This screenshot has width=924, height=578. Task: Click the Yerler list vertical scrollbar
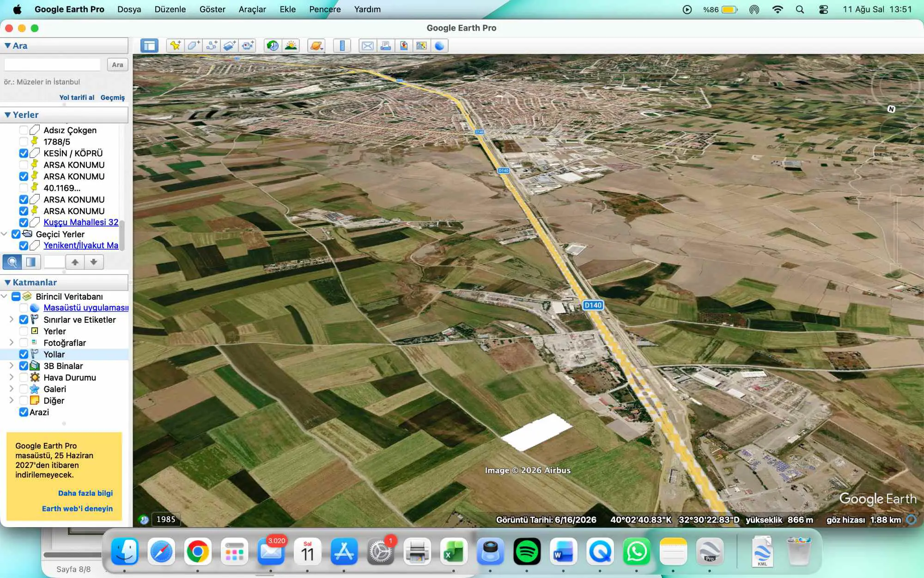tap(122, 235)
